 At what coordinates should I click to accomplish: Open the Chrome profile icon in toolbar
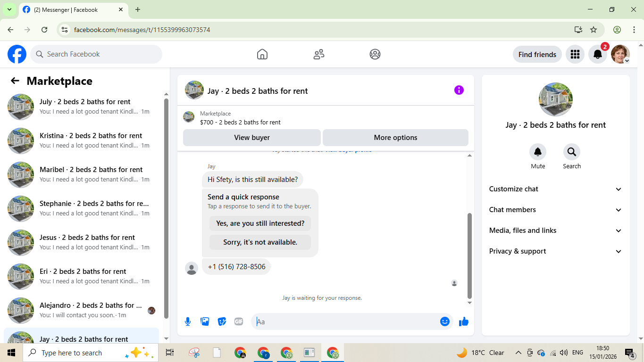pos(617,30)
